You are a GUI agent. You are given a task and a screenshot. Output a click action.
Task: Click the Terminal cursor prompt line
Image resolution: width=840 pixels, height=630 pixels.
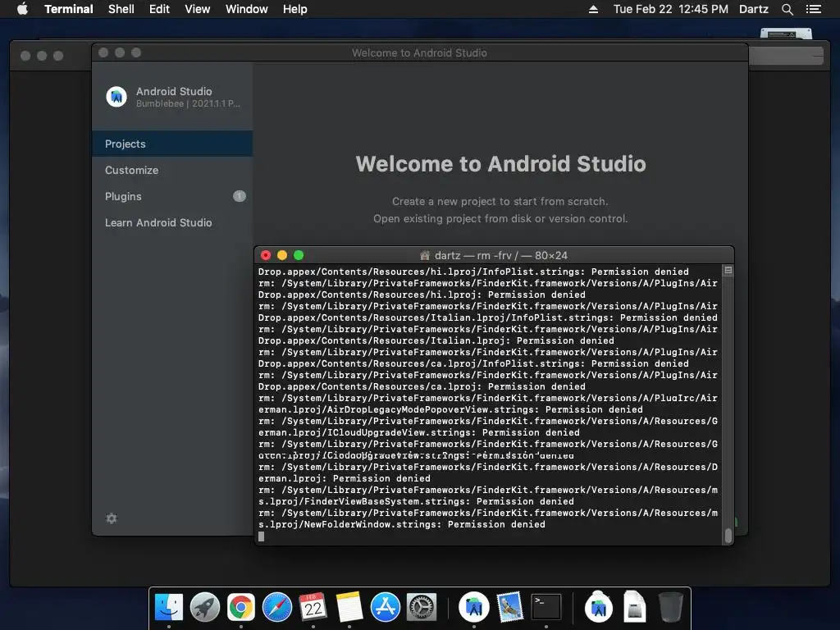[262, 536]
